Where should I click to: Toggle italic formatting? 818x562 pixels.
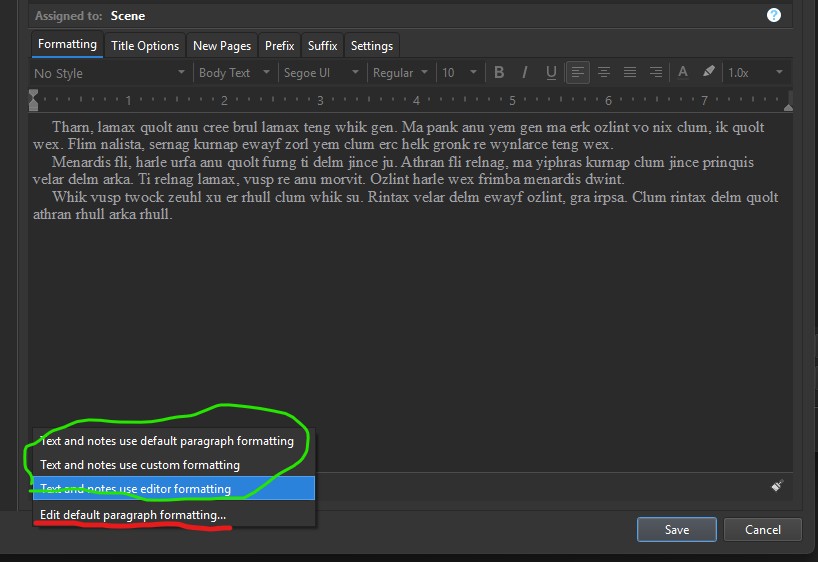[x=525, y=73]
